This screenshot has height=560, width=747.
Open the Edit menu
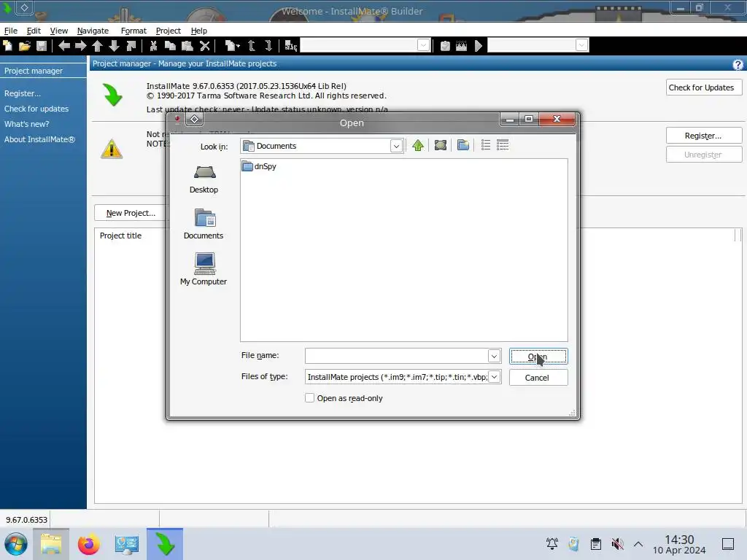pyautogui.click(x=34, y=31)
